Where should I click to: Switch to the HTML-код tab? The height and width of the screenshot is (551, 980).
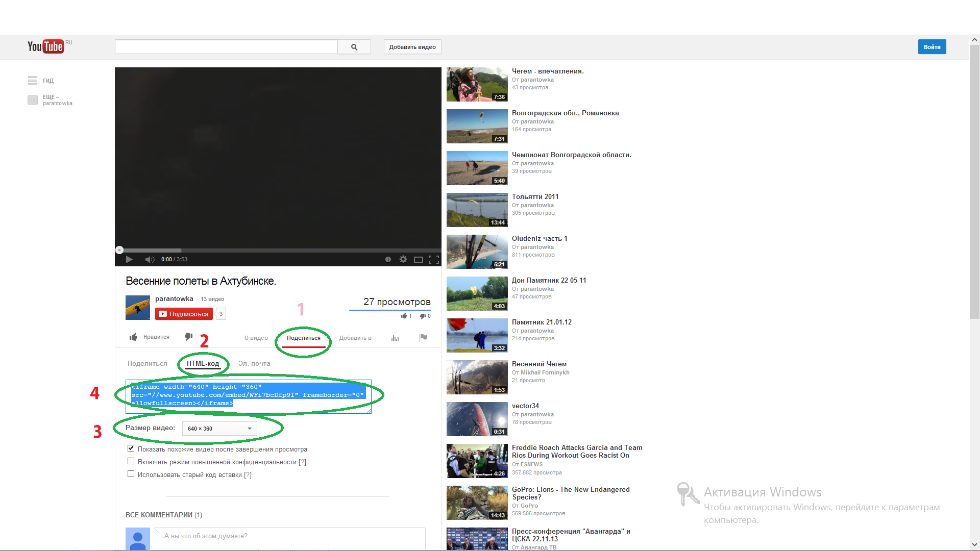(x=203, y=363)
